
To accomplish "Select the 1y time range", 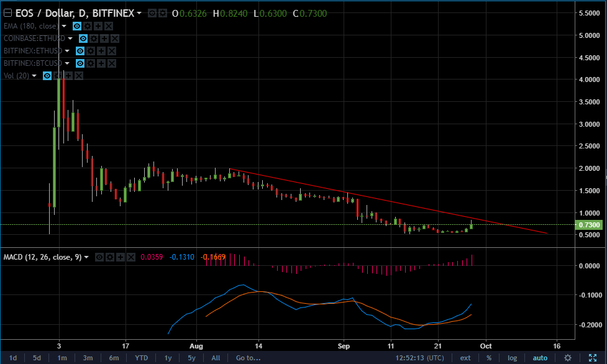I will tap(168, 358).
